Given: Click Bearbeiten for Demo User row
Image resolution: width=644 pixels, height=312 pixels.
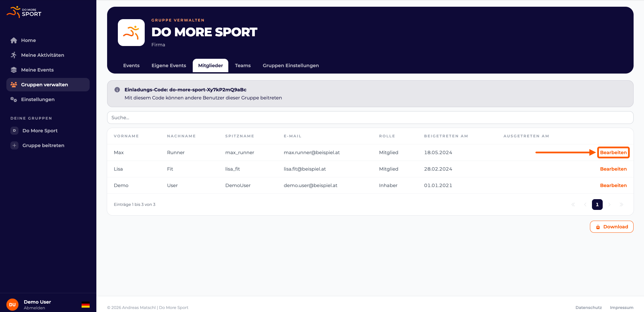Looking at the screenshot, I should [613, 185].
